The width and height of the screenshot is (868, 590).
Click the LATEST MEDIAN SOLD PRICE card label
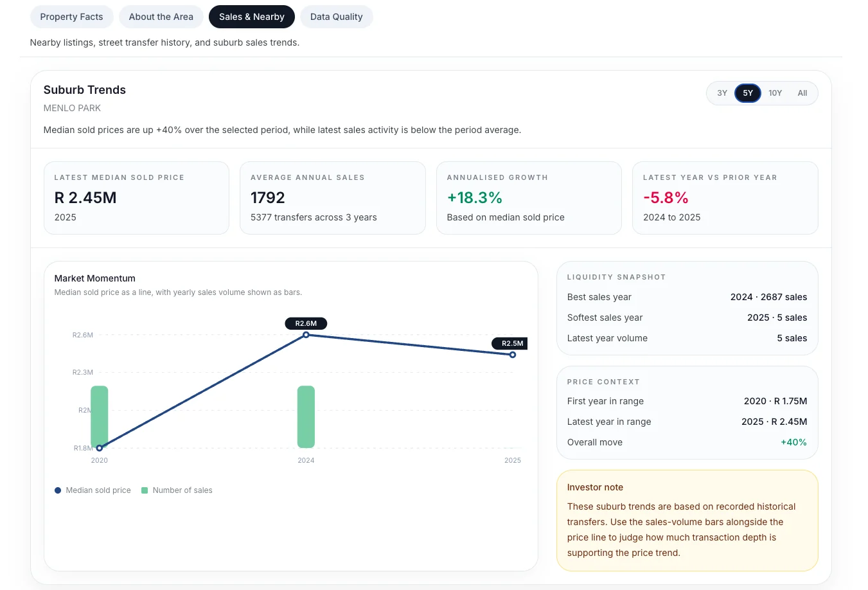[x=120, y=177]
